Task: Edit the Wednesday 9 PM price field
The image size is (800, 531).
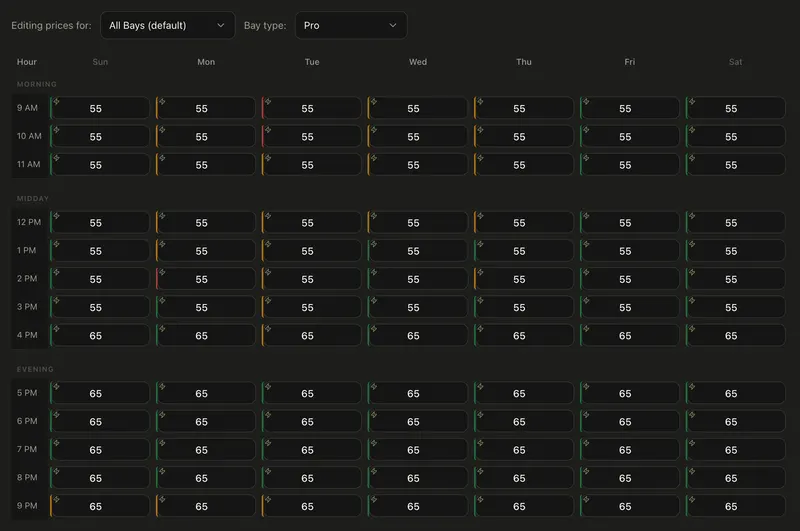Action: 417,506
